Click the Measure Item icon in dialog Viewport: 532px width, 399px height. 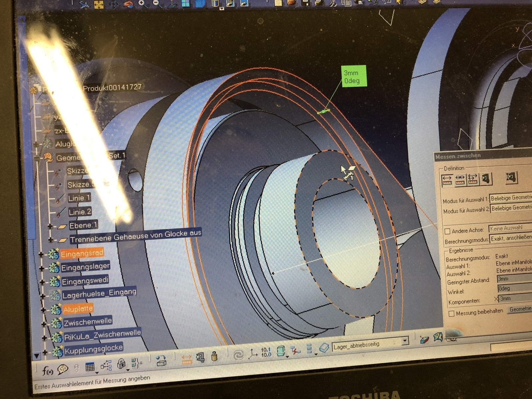486,179
